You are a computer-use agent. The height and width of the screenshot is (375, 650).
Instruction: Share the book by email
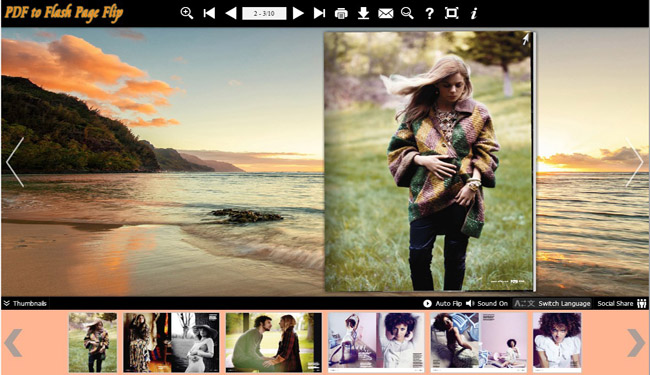click(386, 14)
